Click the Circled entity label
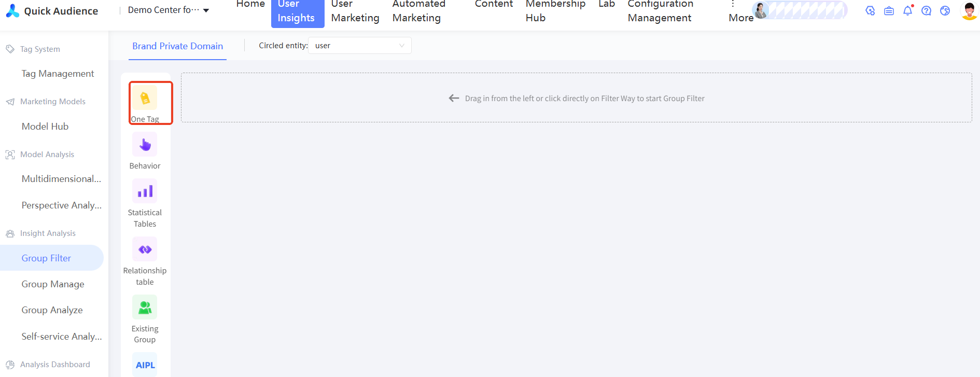980x377 pixels. [x=283, y=46]
